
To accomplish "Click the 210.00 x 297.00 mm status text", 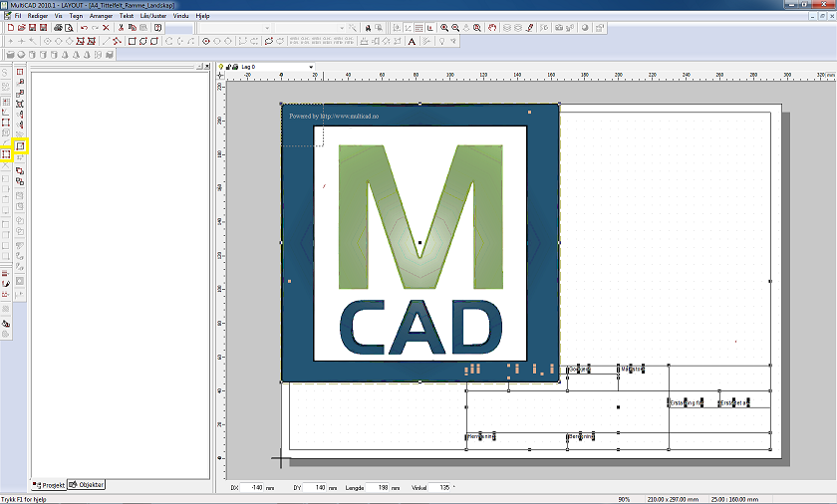I will click(673, 500).
